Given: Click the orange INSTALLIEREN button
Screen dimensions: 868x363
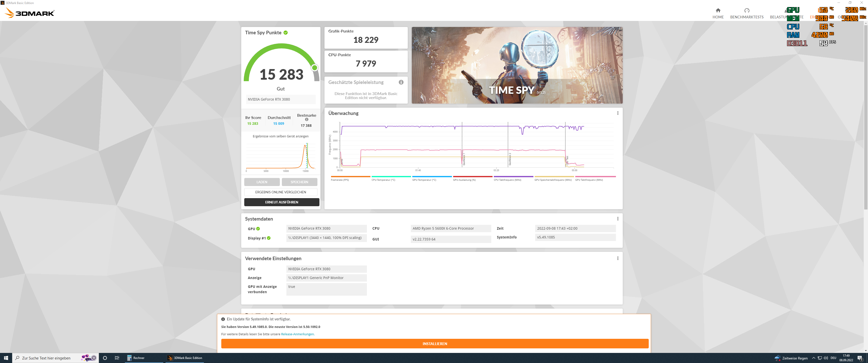Looking at the screenshot, I should [434, 344].
